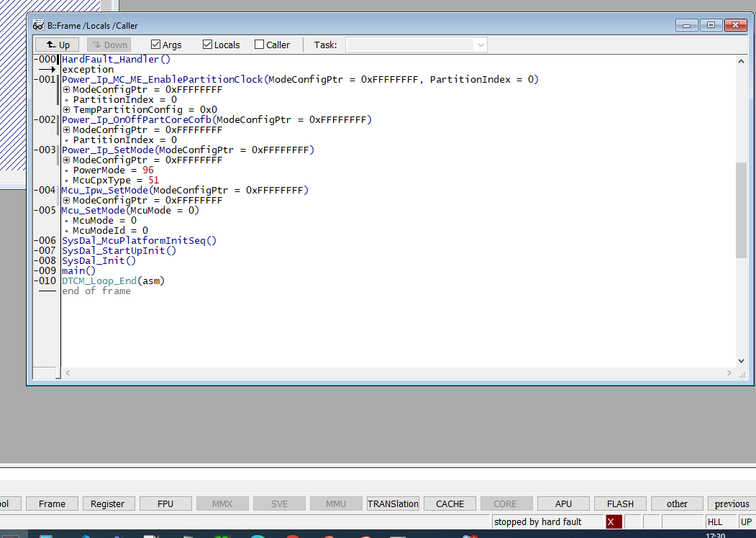Open the Frame view from the state bar

point(51,503)
